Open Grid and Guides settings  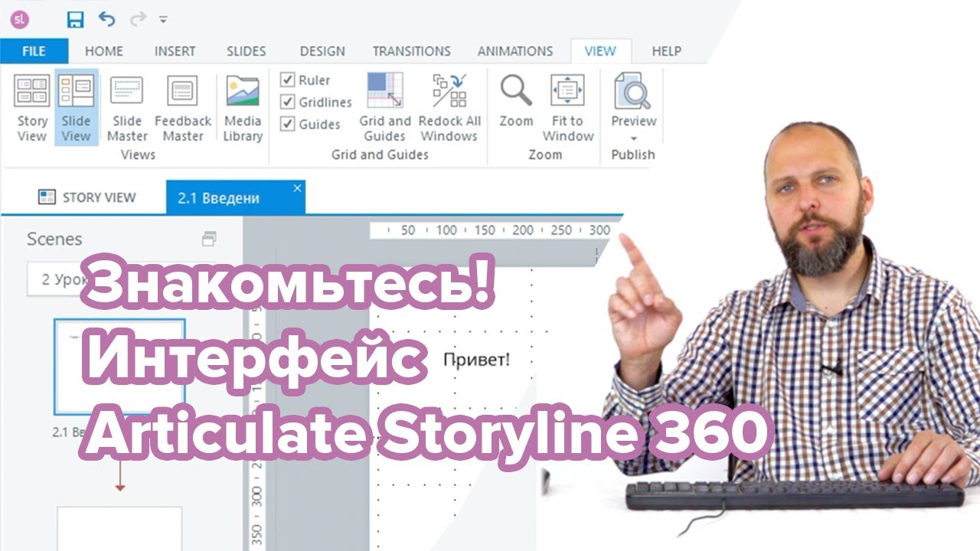tap(385, 108)
